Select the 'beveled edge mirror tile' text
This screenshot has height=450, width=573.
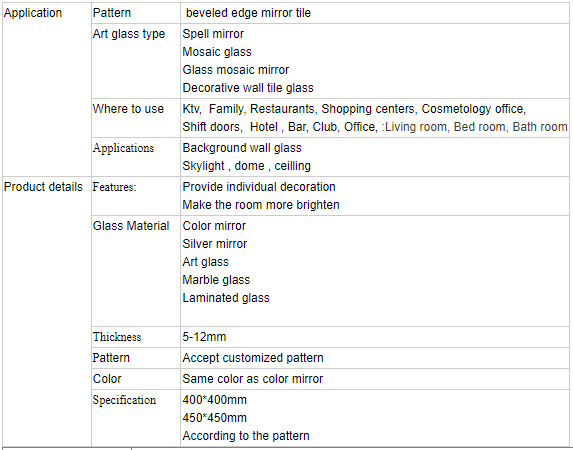(248, 13)
